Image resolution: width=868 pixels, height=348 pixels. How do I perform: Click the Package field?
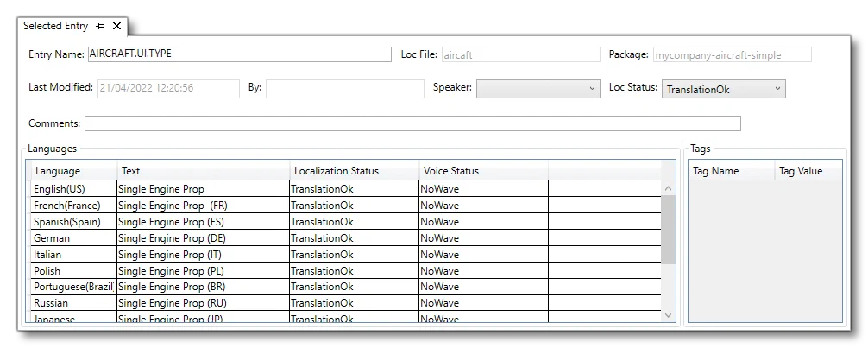[732, 54]
